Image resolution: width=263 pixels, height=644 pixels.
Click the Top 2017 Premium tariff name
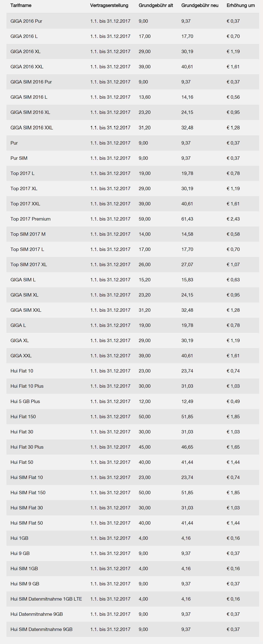(x=31, y=219)
